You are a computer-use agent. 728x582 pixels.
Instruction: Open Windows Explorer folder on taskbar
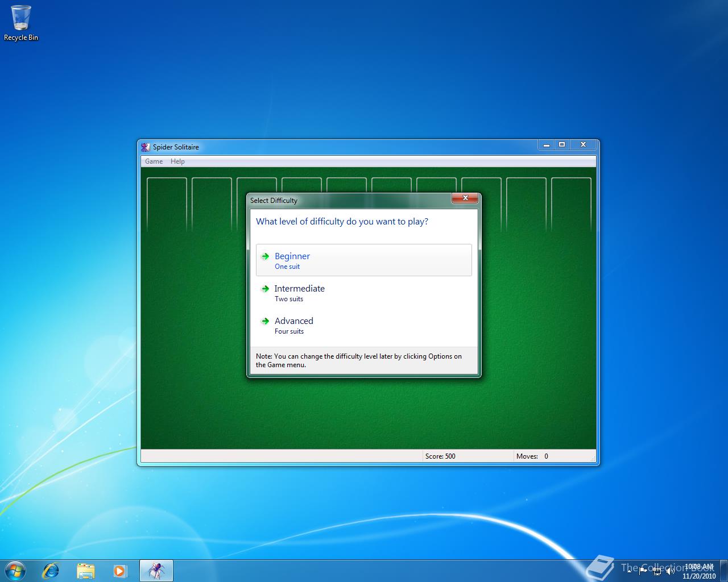(x=85, y=571)
